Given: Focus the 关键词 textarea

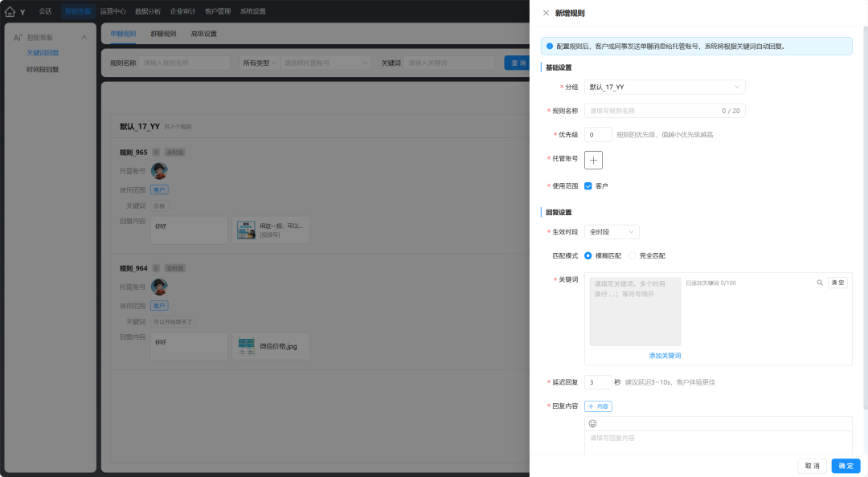Looking at the screenshot, I should pyautogui.click(x=635, y=312).
